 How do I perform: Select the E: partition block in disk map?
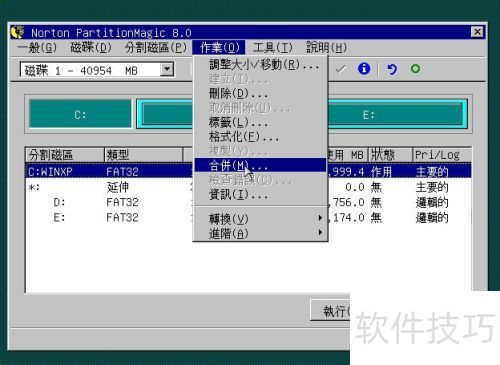[368, 115]
